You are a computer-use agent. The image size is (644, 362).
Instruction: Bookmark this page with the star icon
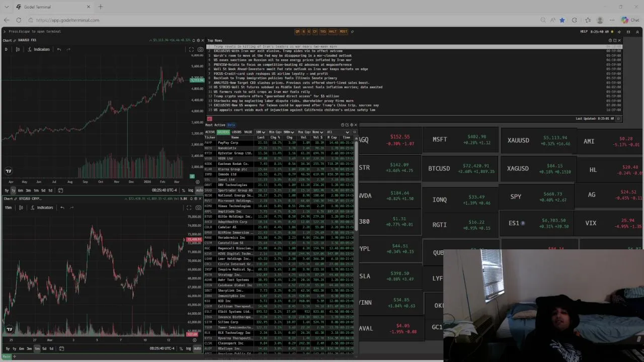pos(562,20)
